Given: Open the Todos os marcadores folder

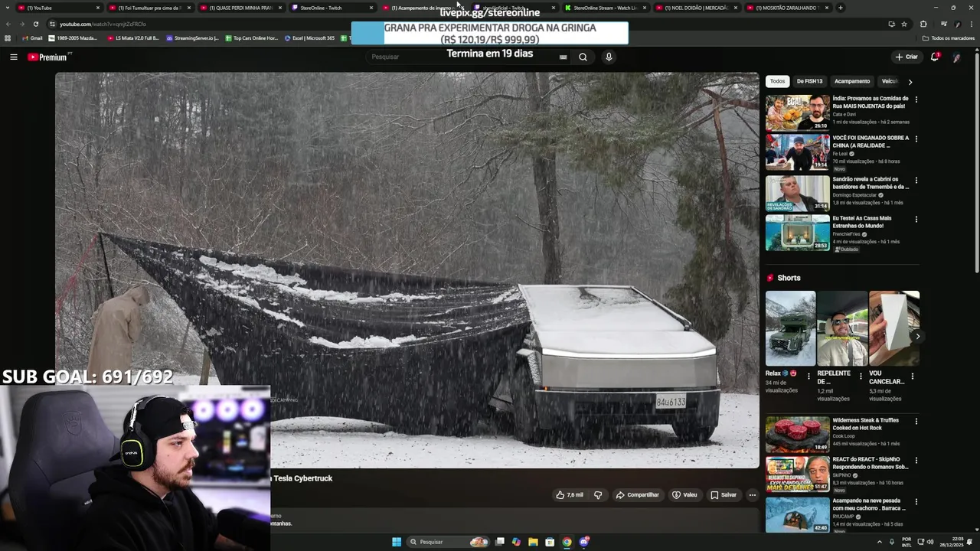Looking at the screenshot, I should coord(949,37).
